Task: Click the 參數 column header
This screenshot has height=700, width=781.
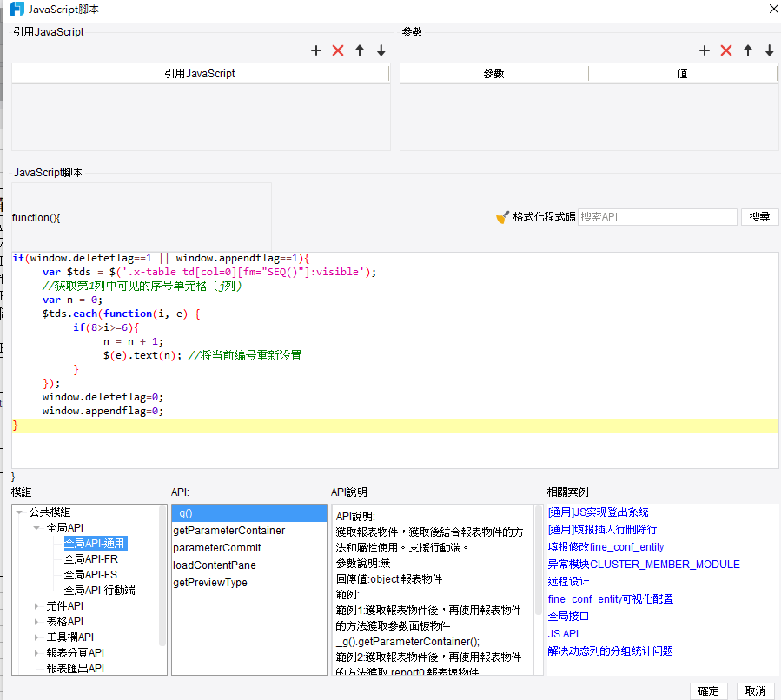Action: (x=494, y=74)
